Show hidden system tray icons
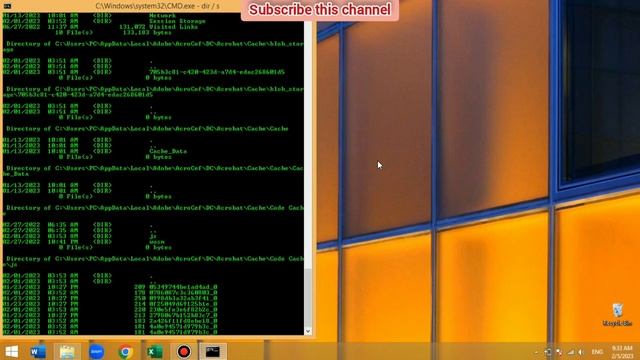 pyautogui.click(x=536, y=352)
